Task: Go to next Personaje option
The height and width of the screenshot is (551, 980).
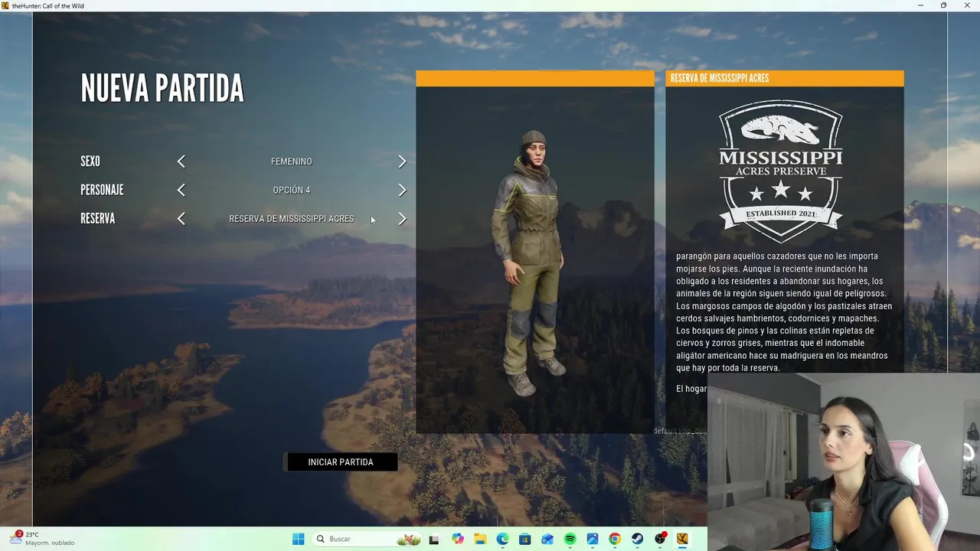Action: pyautogui.click(x=402, y=190)
